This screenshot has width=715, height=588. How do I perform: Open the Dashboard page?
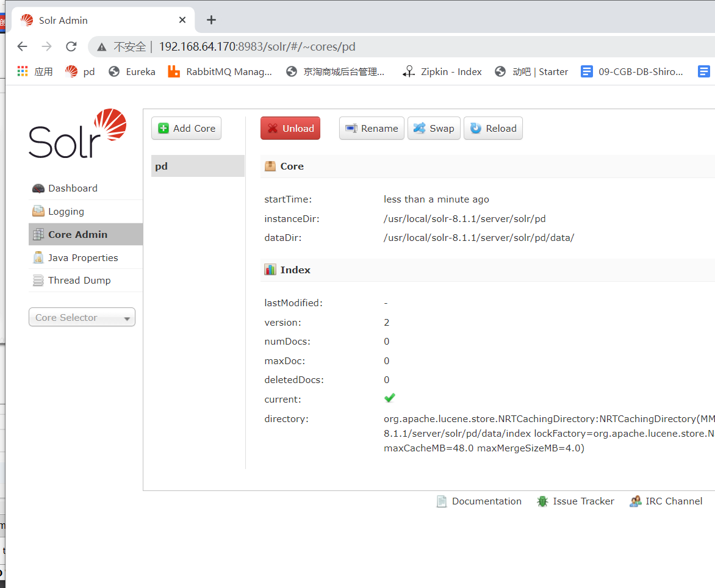(x=73, y=188)
